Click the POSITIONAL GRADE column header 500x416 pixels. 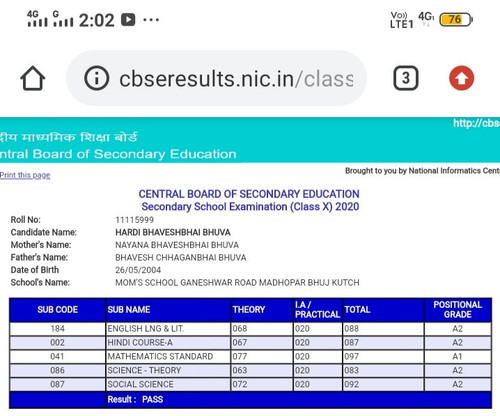click(458, 310)
